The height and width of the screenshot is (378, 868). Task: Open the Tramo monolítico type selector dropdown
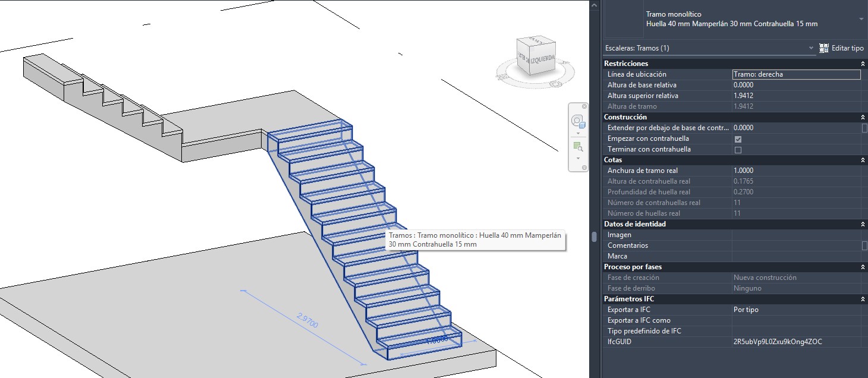click(861, 19)
